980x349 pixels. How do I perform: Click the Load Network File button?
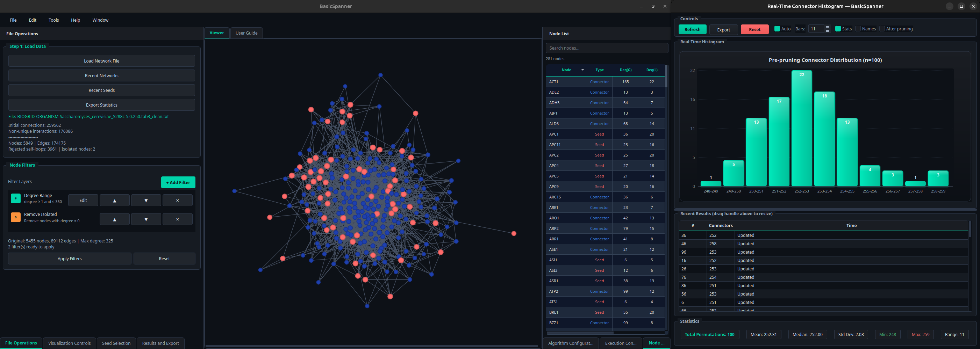coord(102,61)
